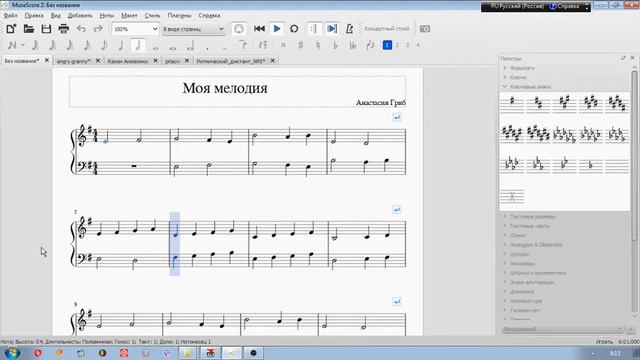Switch to the angry granny tab
Image resolution: width=640 pixels, height=360 pixels.
tap(73, 61)
